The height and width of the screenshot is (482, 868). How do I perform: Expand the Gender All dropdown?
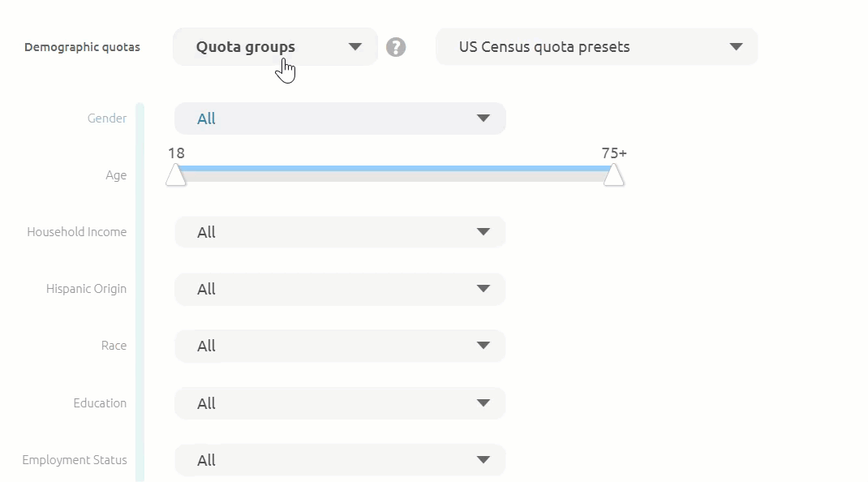(x=340, y=118)
